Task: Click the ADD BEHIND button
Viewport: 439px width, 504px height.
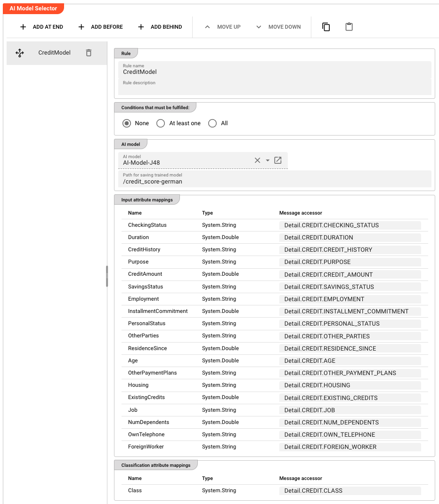Action: click(x=159, y=27)
